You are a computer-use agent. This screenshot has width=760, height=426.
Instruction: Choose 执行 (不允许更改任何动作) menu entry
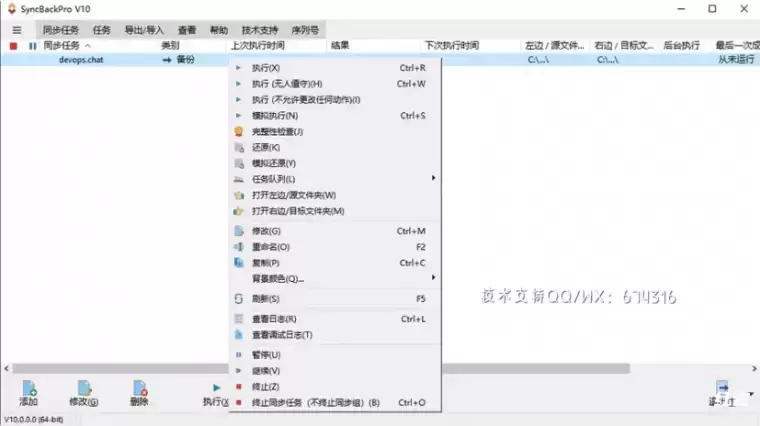pyautogui.click(x=335, y=100)
